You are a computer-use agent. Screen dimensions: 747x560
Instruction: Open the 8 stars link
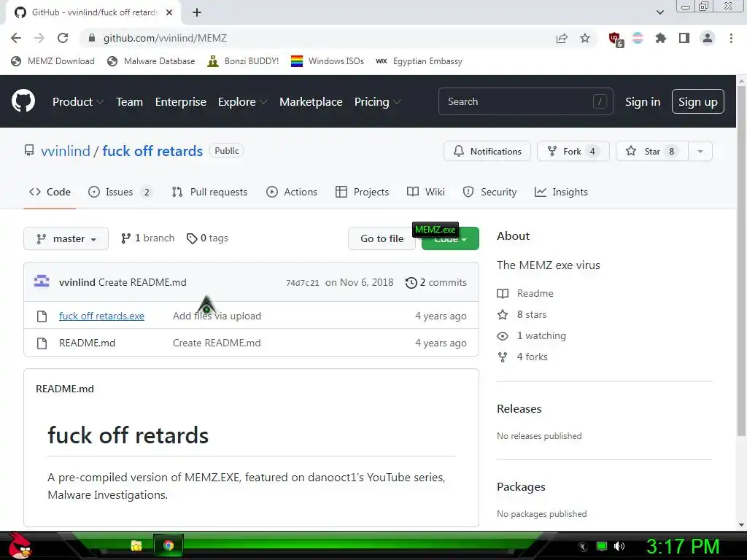coord(522,314)
